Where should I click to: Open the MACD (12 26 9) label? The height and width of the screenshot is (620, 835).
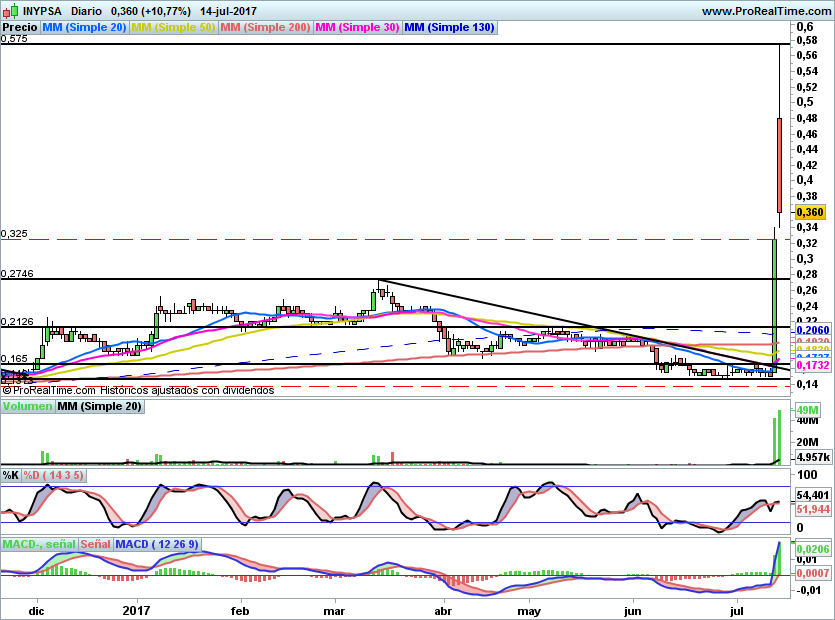tap(157, 544)
